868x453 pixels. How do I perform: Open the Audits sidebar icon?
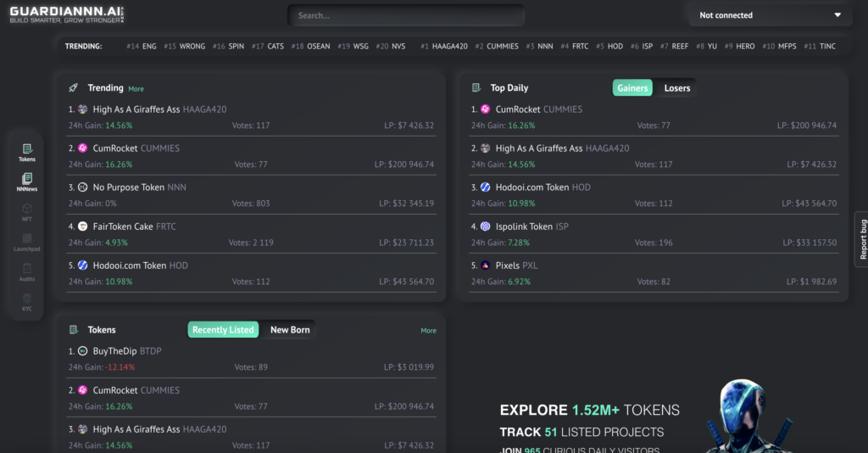coord(27,271)
